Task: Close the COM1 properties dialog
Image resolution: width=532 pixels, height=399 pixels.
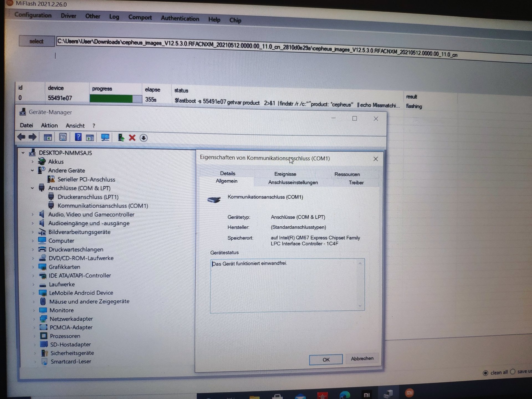Action: pos(375,159)
